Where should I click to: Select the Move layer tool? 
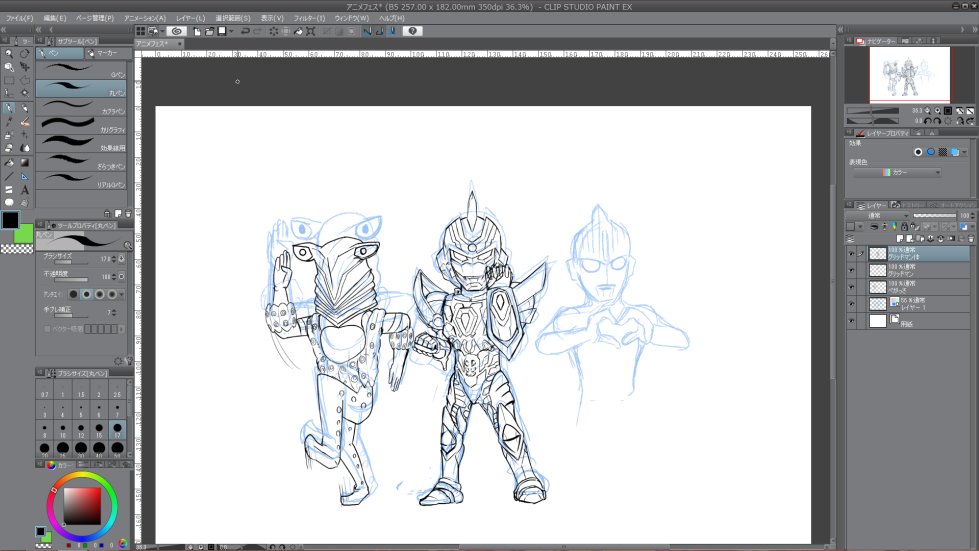24,67
